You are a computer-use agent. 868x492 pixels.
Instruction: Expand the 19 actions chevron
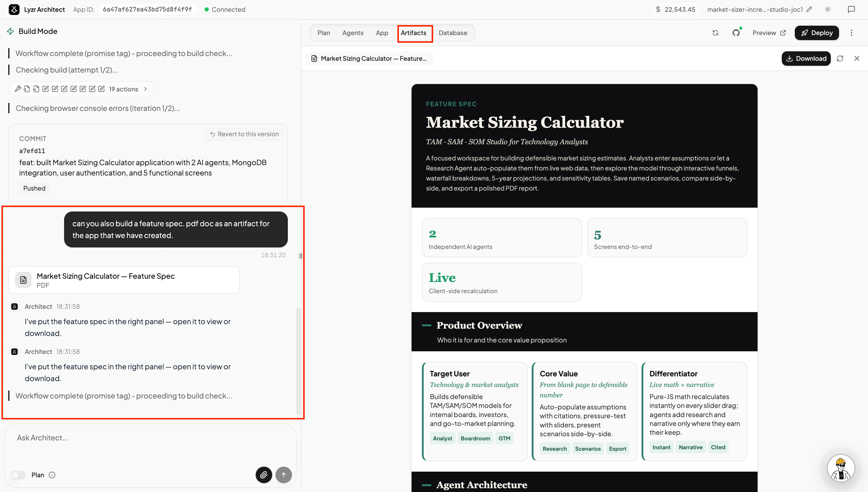145,89
